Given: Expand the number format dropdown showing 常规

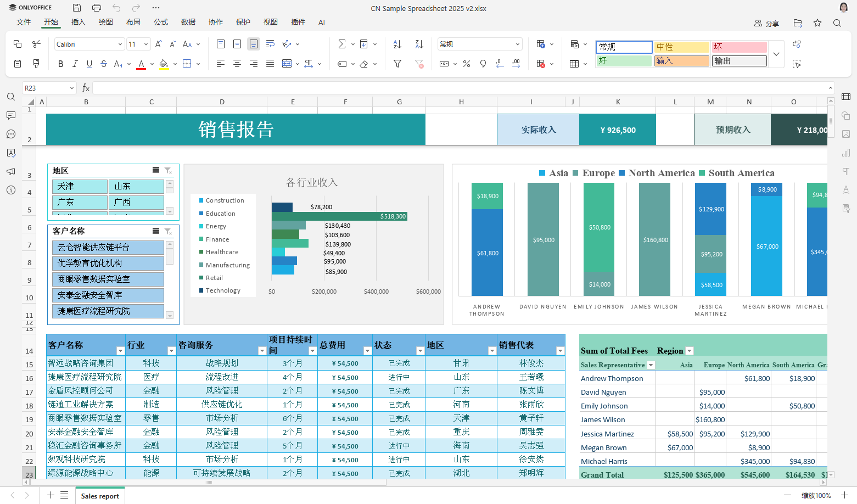Looking at the screenshot, I should (517, 44).
